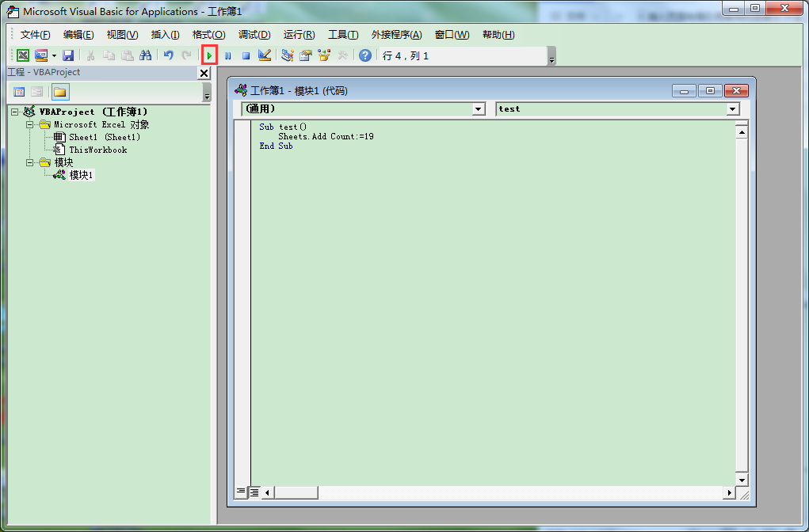The height and width of the screenshot is (532, 809).
Task: Toggle Folders button in project panel
Action: tap(60, 93)
